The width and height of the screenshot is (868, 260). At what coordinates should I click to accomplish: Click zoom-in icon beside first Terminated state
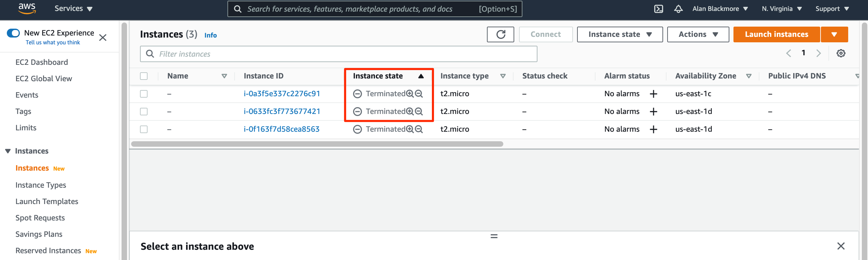tap(410, 94)
